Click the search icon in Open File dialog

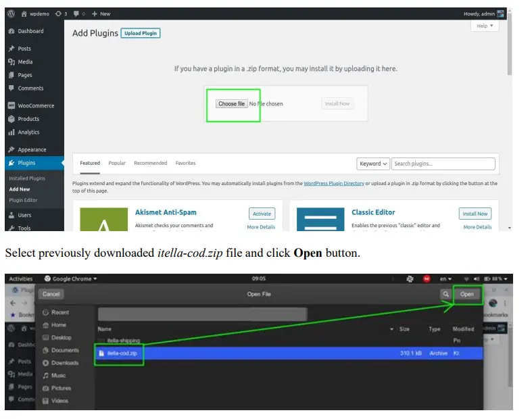point(446,294)
